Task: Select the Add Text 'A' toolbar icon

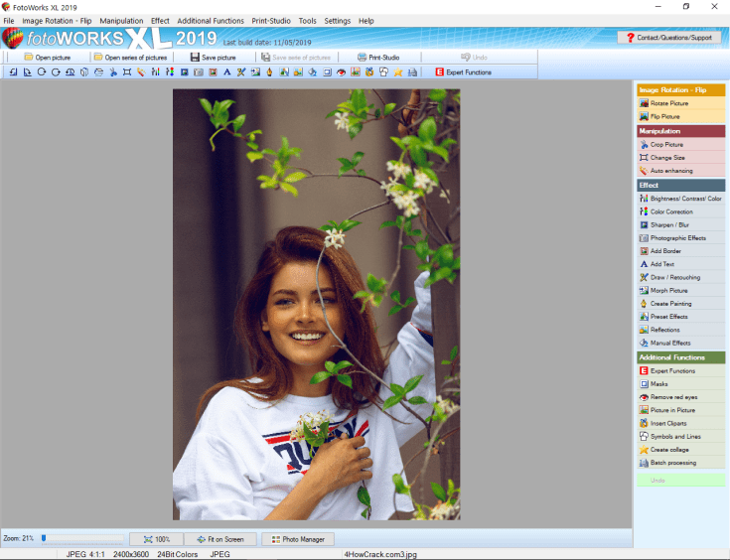Action: coord(226,72)
